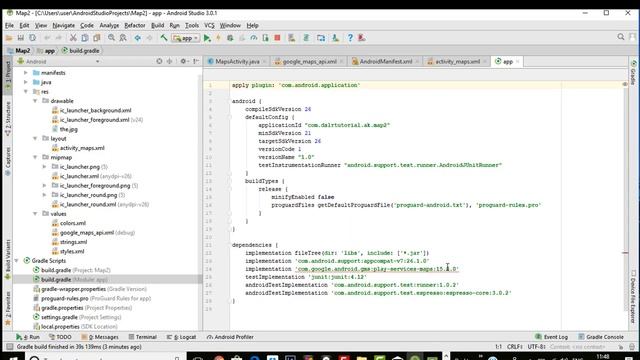The width and height of the screenshot is (640, 360).
Task: Open the Android Profiler tool window
Action: coord(230,337)
